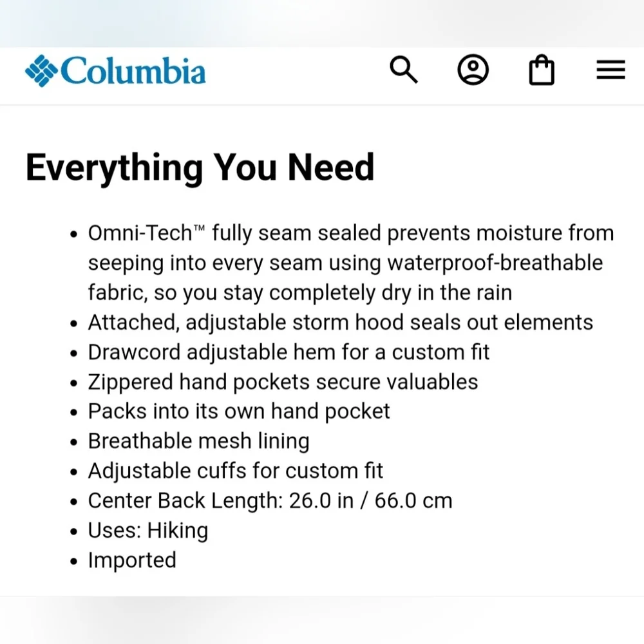The image size is (644, 644).
Task: Click the Drawcord adjustable hem feature
Action: click(289, 352)
